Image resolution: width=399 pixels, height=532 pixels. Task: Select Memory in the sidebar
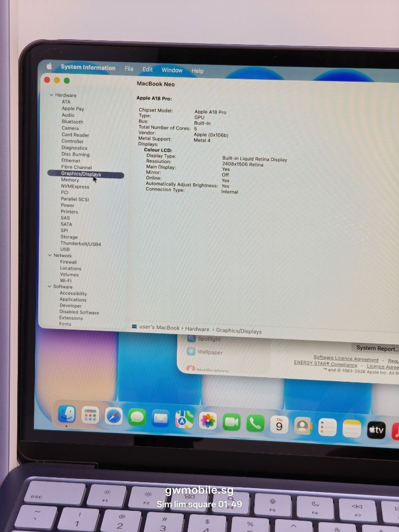pyautogui.click(x=70, y=180)
